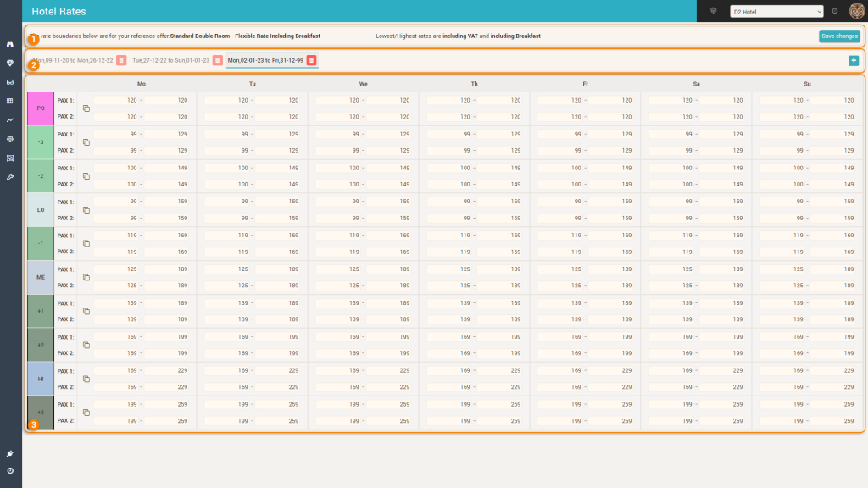Click the plug icon near sidebar bottom
The image size is (868, 488).
pos(10,454)
